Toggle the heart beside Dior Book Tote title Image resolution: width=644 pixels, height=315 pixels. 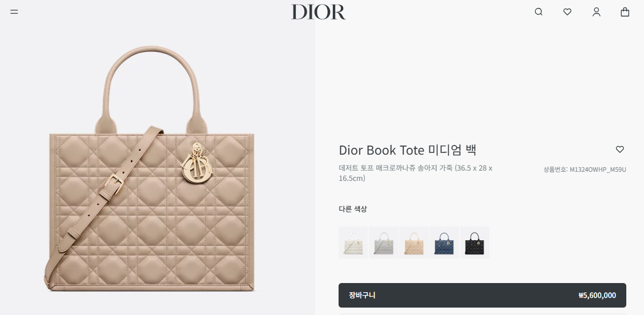pyautogui.click(x=620, y=150)
